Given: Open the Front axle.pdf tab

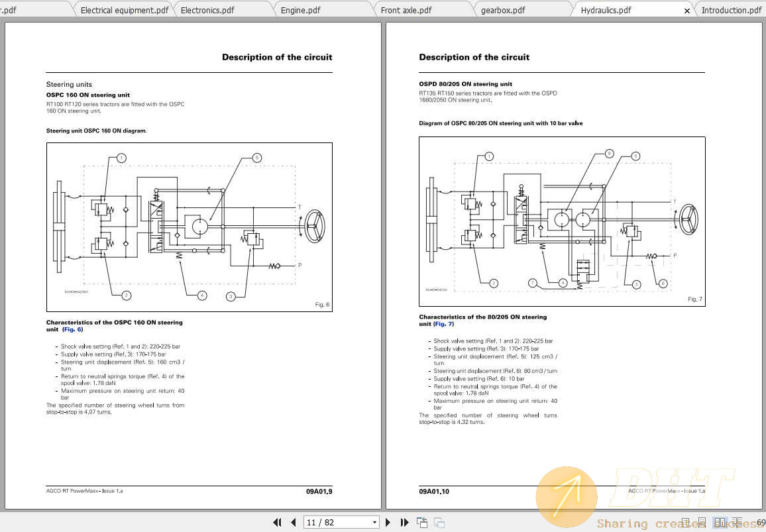Looking at the screenshot, I should point(406,9).
